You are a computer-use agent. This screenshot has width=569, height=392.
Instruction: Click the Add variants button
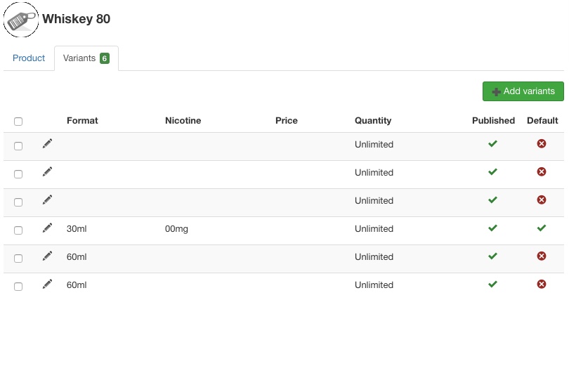523,91
